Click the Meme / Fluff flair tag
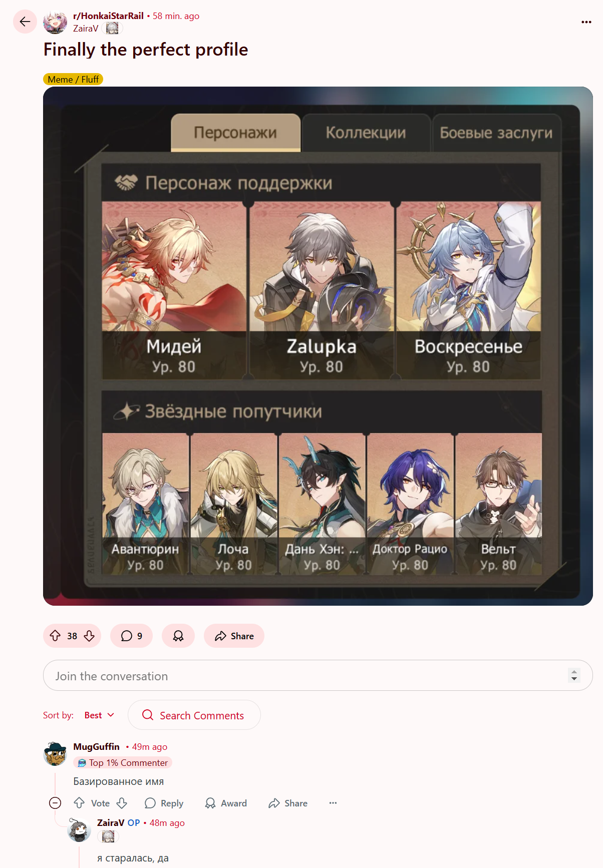The image size is (603, 868). (x=73, y=79)
